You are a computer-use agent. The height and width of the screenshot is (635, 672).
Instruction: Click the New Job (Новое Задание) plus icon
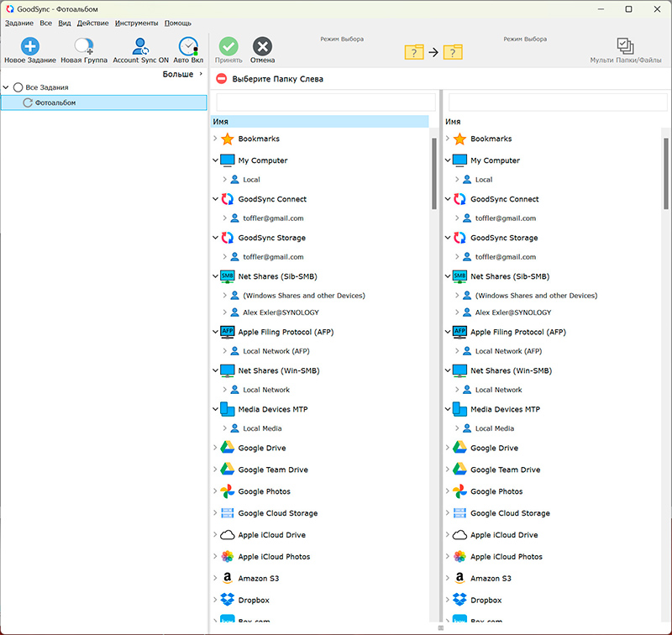point(29,47)
